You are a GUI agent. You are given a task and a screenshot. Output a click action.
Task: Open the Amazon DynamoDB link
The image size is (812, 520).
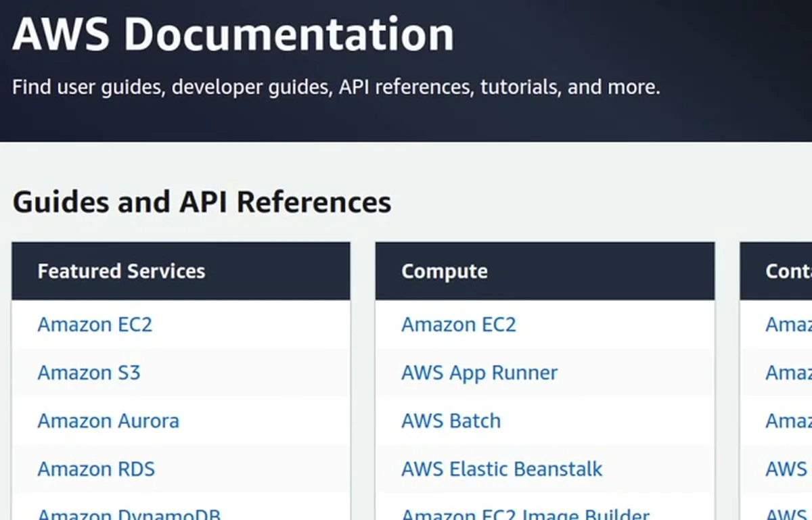(x=129, y=513)
